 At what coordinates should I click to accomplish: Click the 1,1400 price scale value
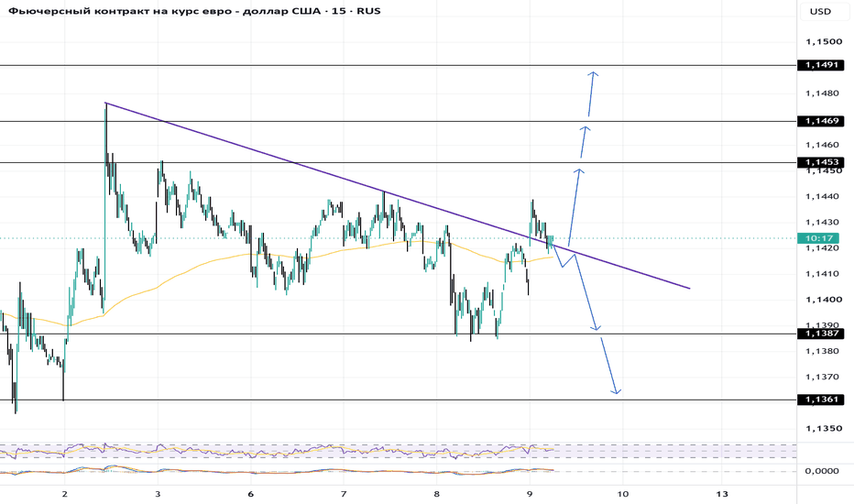pos(824,300)
